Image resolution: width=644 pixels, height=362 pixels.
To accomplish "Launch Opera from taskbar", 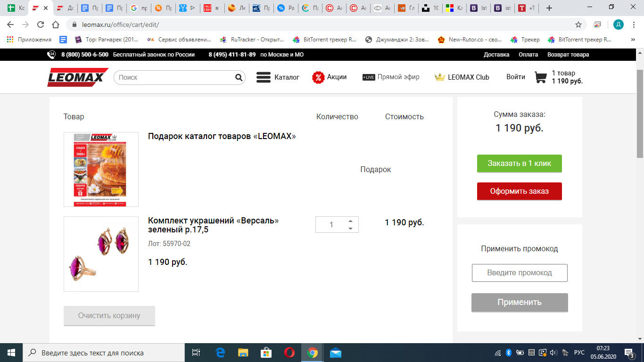I will click(x=289, y=353).
